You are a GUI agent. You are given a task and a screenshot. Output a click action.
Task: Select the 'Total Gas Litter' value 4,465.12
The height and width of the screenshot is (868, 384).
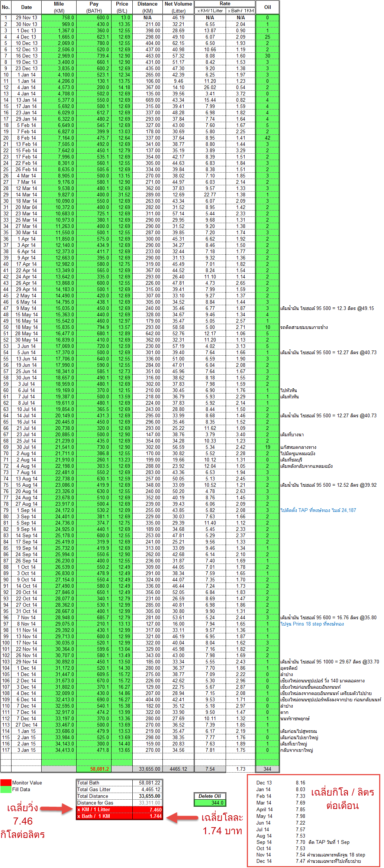(148, 789)
